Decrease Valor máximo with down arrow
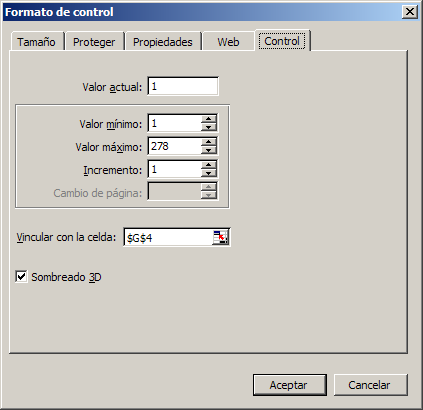 point(209,150)
